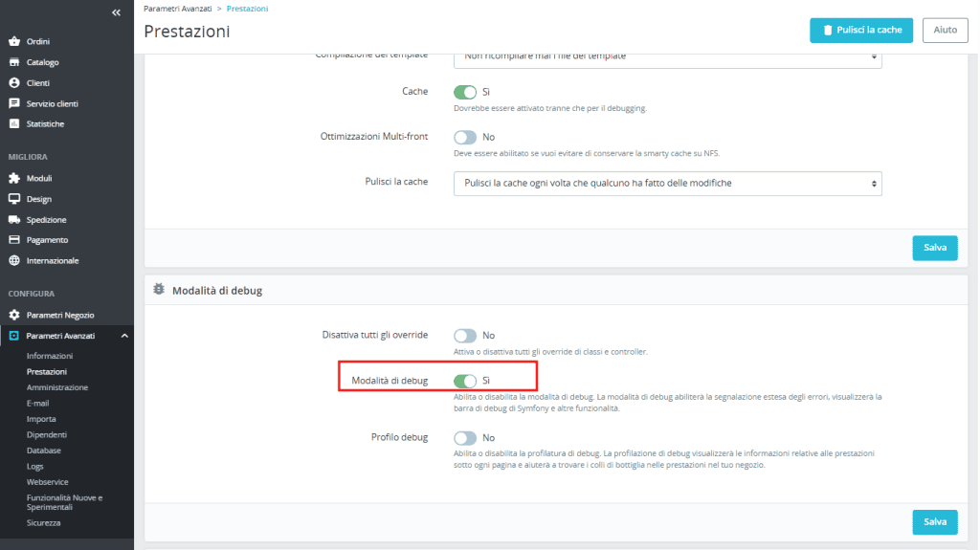Screen dimensions: 980x550
Task: Click Parametri Avanzati breadcrumb link
Action: [x=177, y=9]
